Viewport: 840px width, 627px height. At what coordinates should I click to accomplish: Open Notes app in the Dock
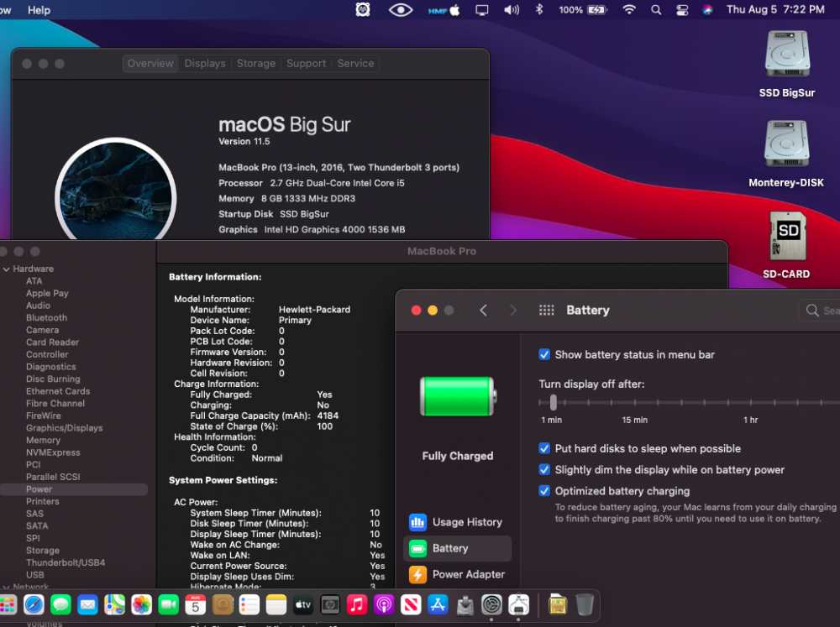coord(276,605)
